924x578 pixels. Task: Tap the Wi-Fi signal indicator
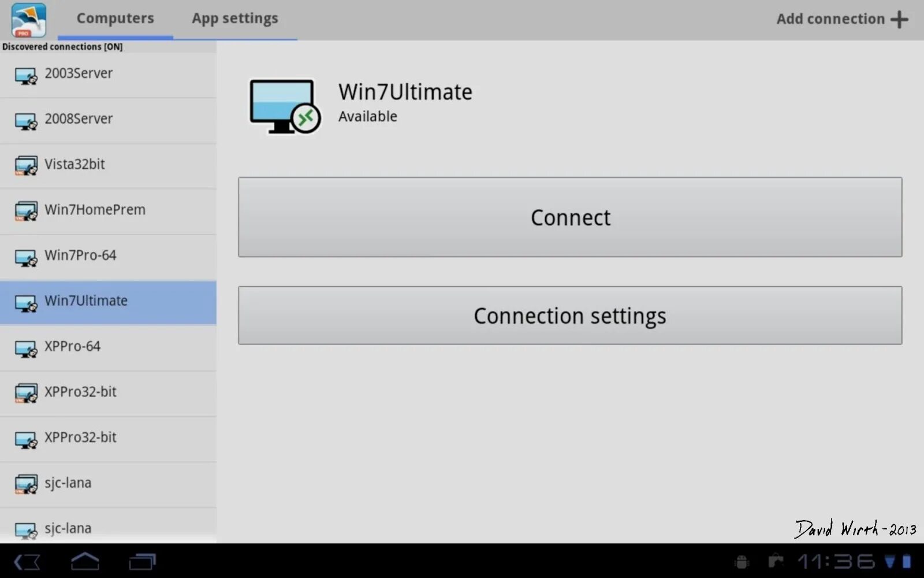pos(891,561)
